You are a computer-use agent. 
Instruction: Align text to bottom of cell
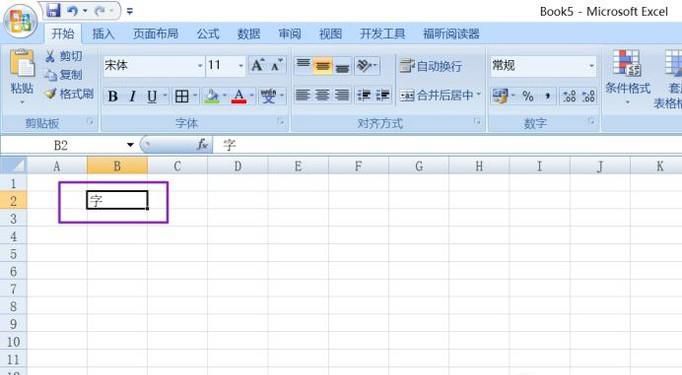pos(342,66)
